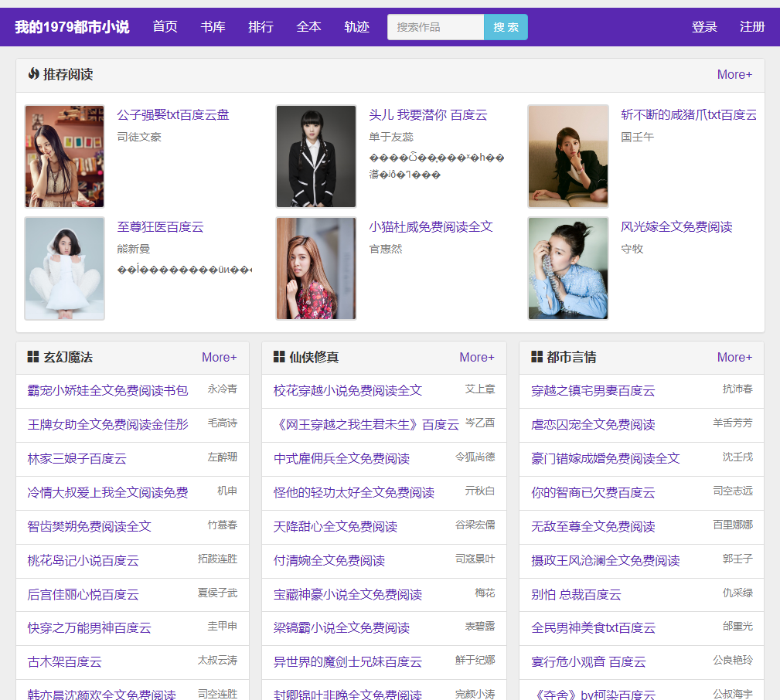The height and width of the screenshot is (700, 780).
Task: Open 怪他的轻功太好全文免费阅读
Action: [x=354, y=493]
